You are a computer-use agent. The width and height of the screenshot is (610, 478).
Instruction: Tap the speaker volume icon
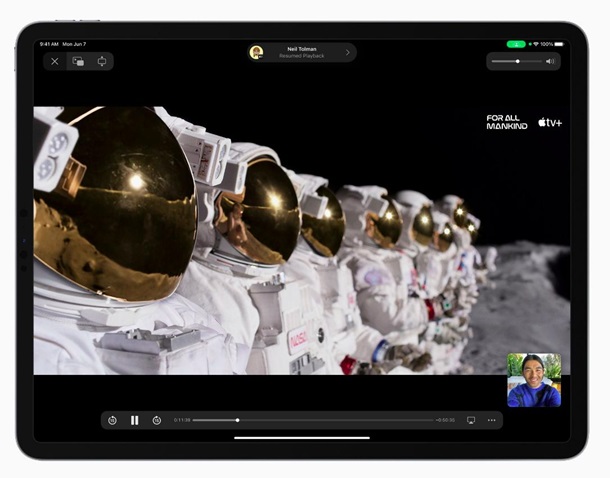[x=549, y=61]
